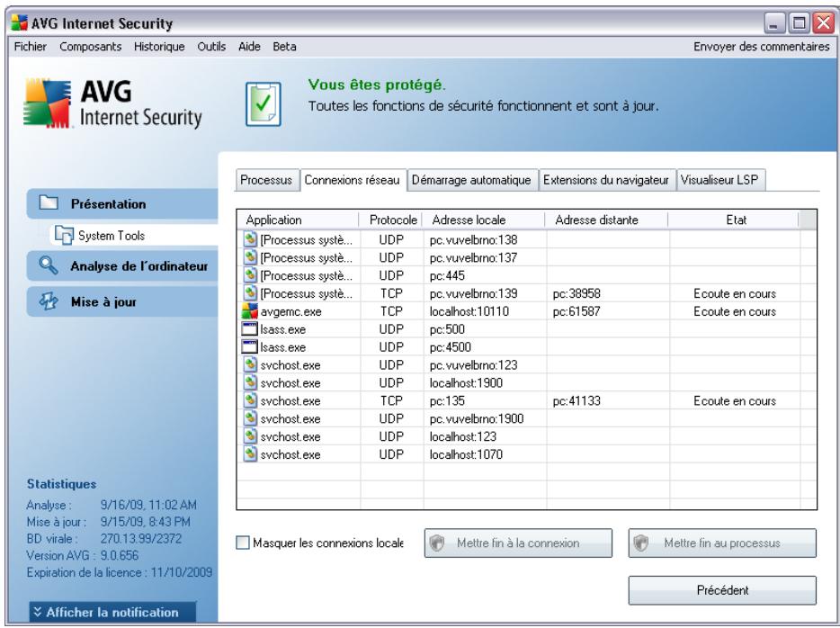Click the icon of lsass.exe pc:500 row
The width and height of the screenshot is (840, 628).
250,329
